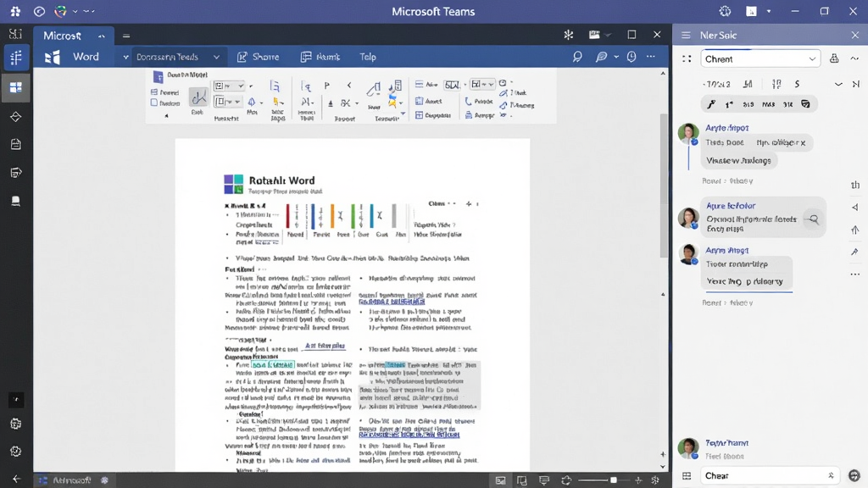Open the settings gear at sidebar bottom
The width and height of the screenshot is (868, 488).
[x=15, y=451]
